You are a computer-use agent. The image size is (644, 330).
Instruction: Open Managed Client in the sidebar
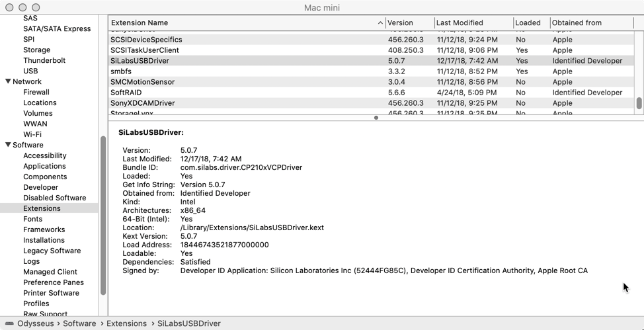point(50,272)
